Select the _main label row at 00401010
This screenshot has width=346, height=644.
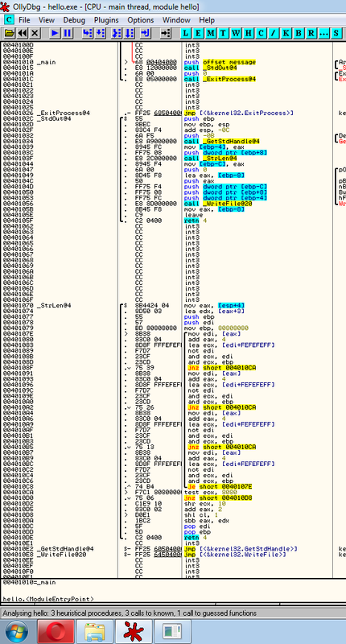[46, 63]
